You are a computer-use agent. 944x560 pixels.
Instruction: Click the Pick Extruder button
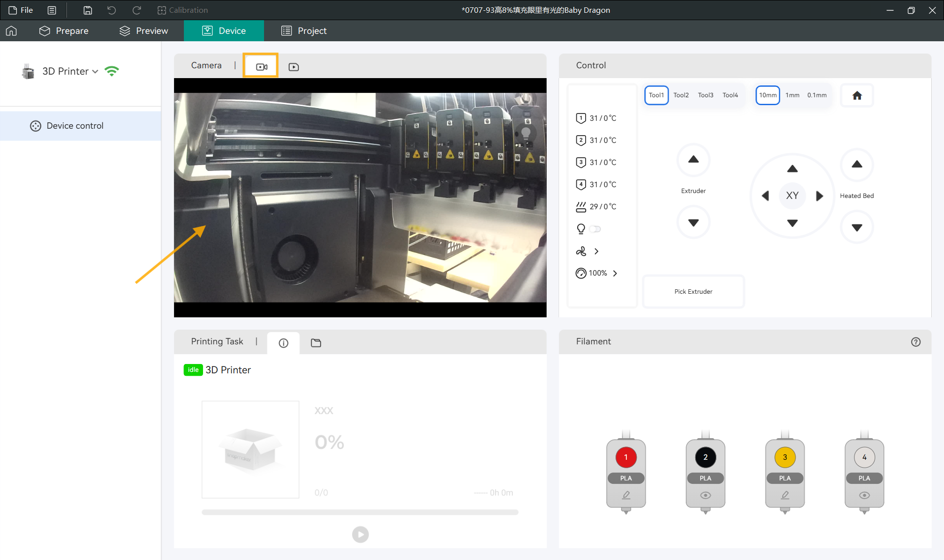tap(693, 291)
